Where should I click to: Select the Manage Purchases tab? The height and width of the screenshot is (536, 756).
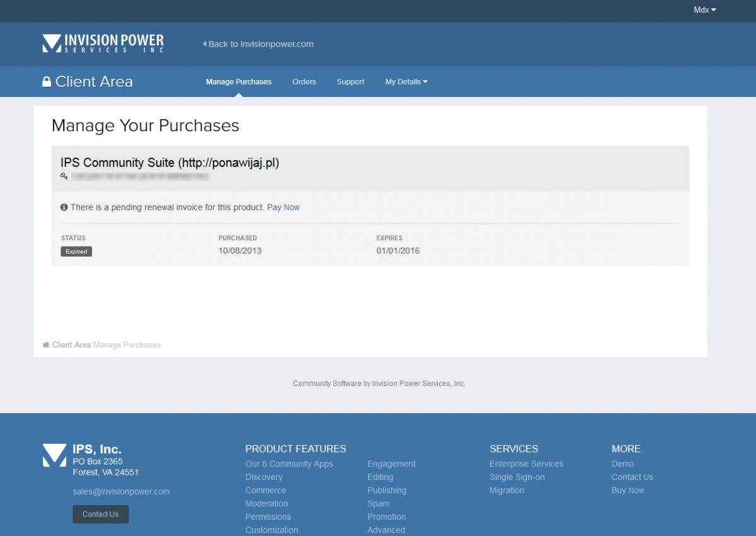click(239, 82)
